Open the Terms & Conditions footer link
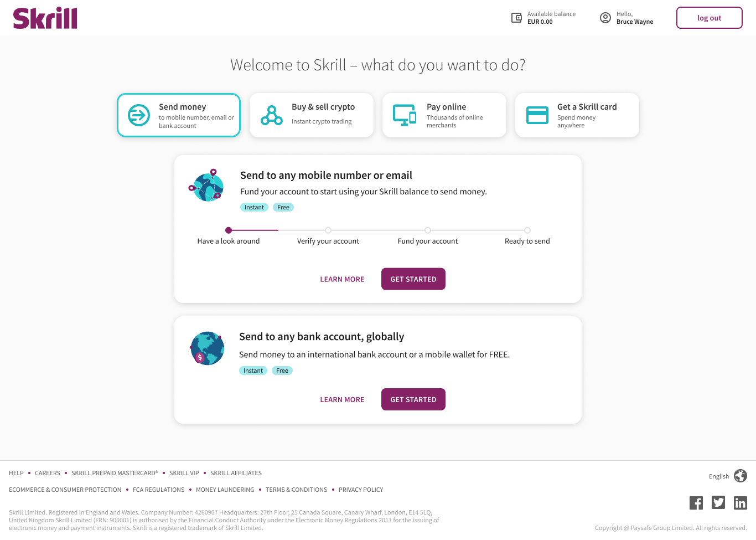 tap(297, 490)
